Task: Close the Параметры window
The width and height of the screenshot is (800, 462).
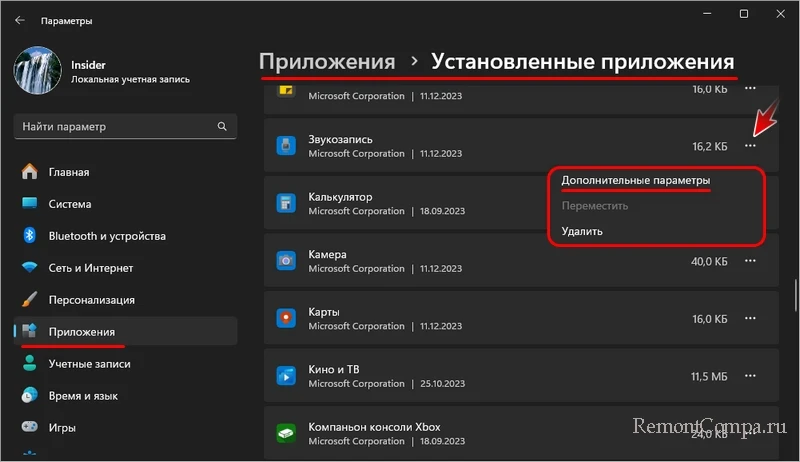Action: coord(781,14)
